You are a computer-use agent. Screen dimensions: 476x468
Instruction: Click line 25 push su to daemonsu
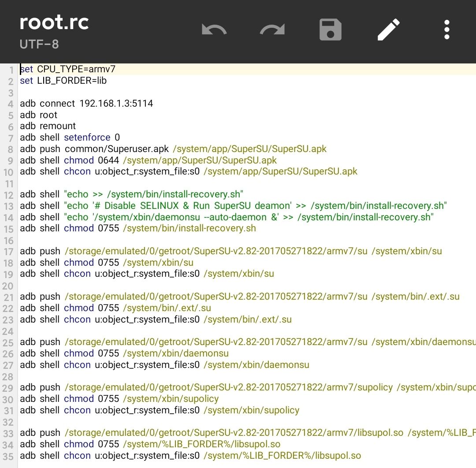[x=248, y=342]
